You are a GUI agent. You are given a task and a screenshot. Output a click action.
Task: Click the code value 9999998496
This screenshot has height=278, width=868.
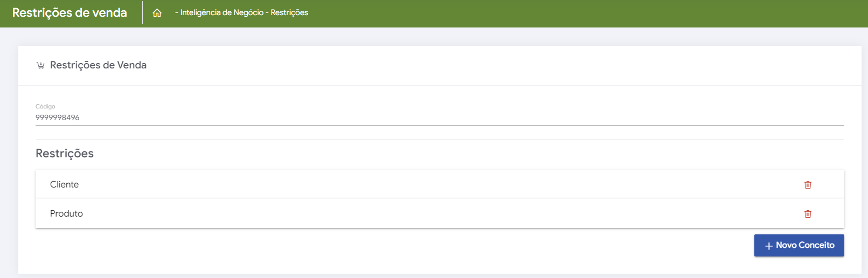pyautogui.click(x=58, y=117)
